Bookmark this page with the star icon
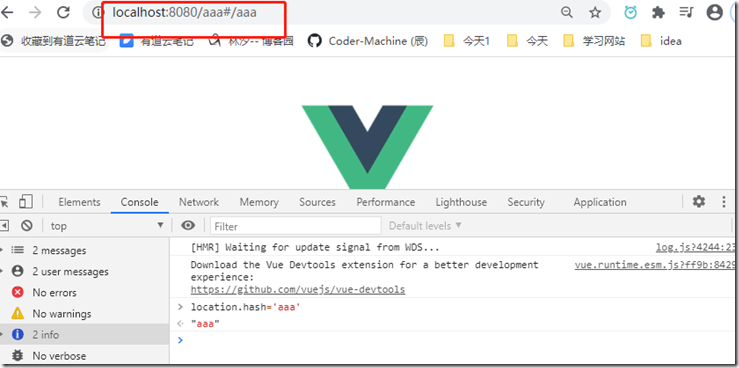Image resolution: width=739 pixels, height=368 pixels. click(x=595, y=13)
